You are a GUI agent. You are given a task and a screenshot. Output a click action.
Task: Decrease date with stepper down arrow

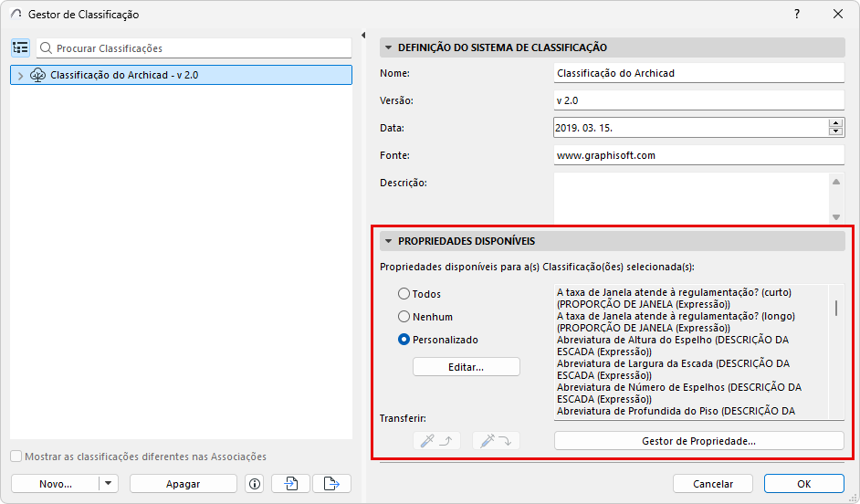click(x=835, y=131)
